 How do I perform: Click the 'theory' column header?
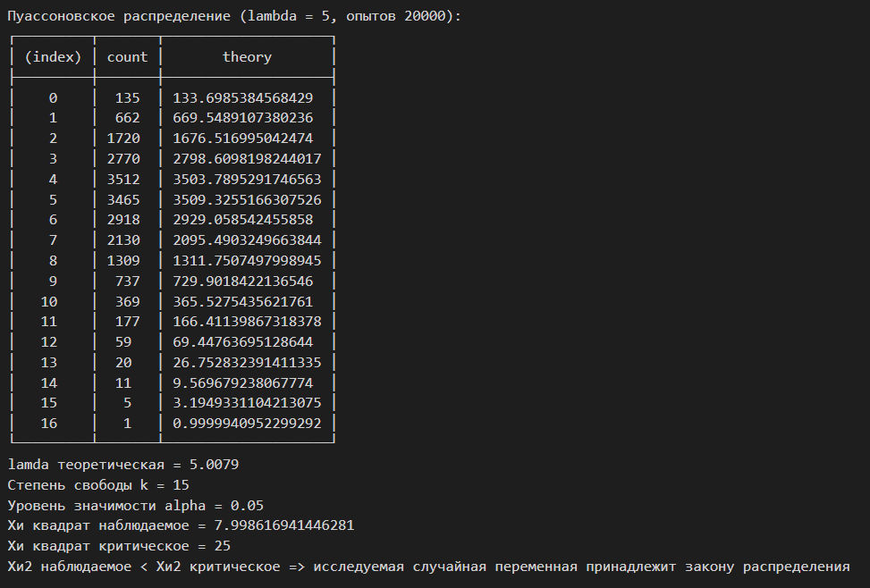pos(247,57)
